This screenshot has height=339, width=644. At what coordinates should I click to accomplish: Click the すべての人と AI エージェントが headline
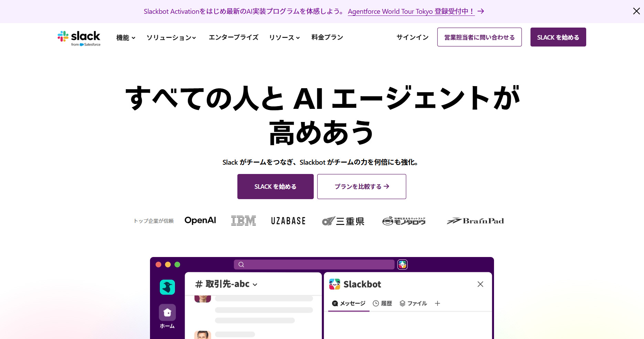(322, 99)
